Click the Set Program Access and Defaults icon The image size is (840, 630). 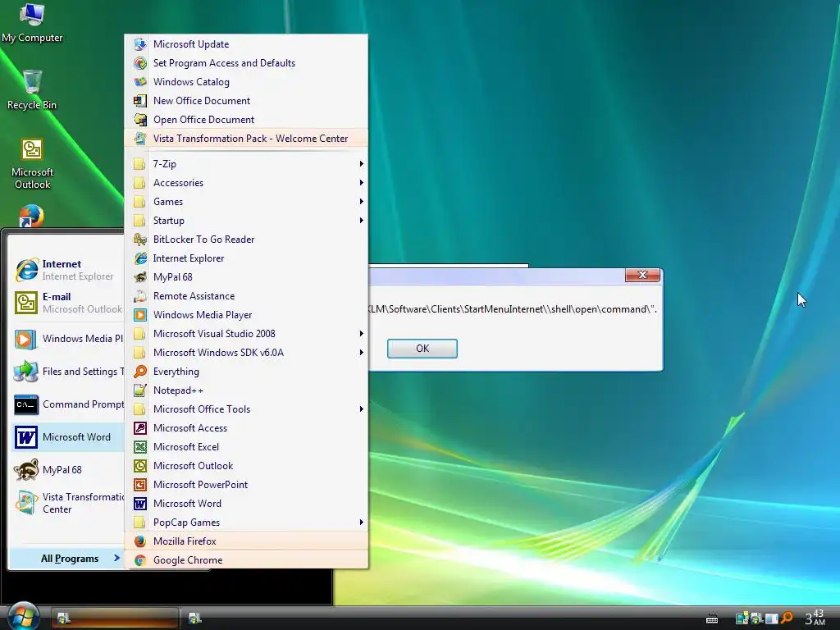pyautogui.click(x=140, y=63)
